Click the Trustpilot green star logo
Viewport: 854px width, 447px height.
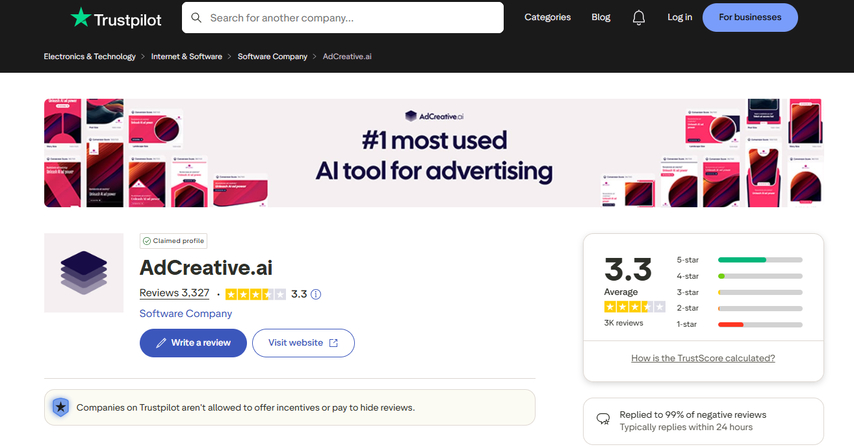(81, 17)
